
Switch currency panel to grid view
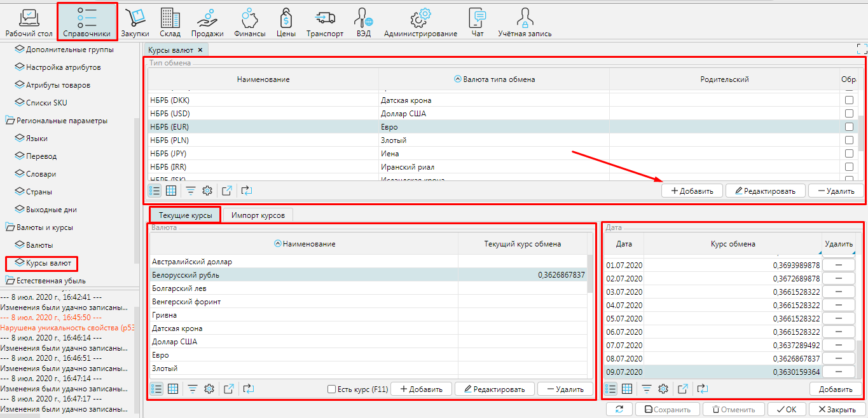click(172, 389)
